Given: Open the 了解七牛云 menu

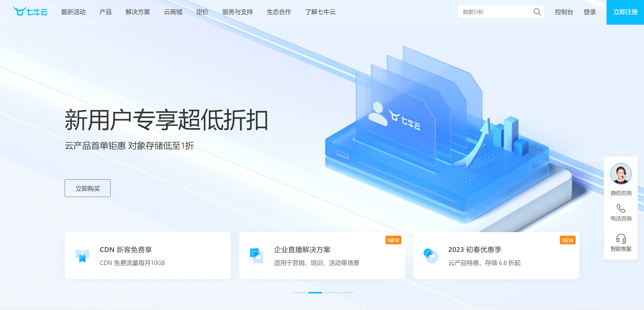Looking at the screenshot, I should [320, 12].
